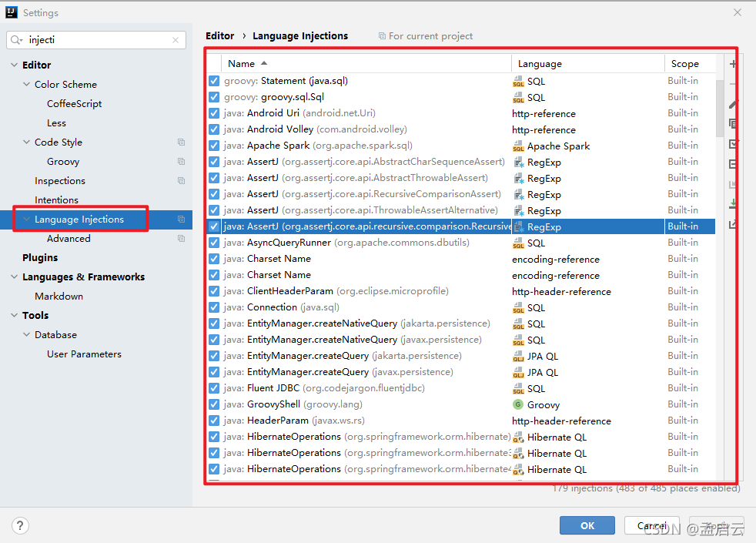Uncheck groovy.sql.Sql injection checkbox
This screenshot has width=756, height=543.
coord(214,97)
